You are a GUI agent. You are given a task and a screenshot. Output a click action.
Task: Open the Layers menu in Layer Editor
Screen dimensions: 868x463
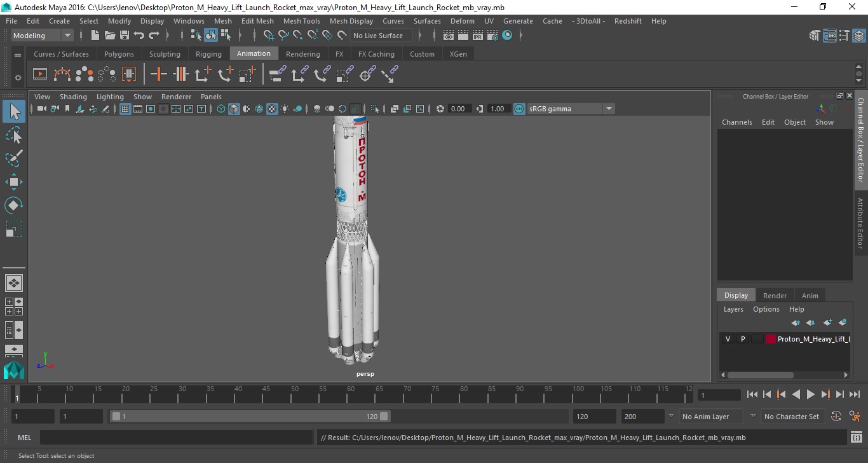coord(733,309)
